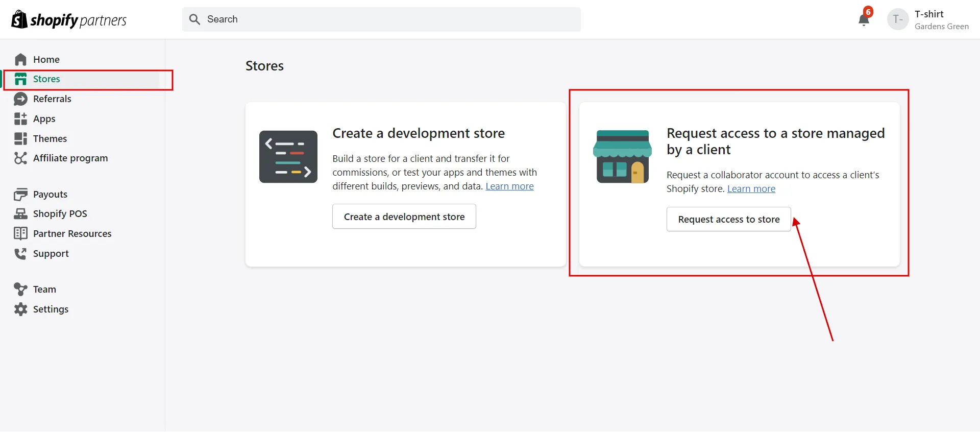
Task: Click the Home house icon
Action: (x=20, y=60)
